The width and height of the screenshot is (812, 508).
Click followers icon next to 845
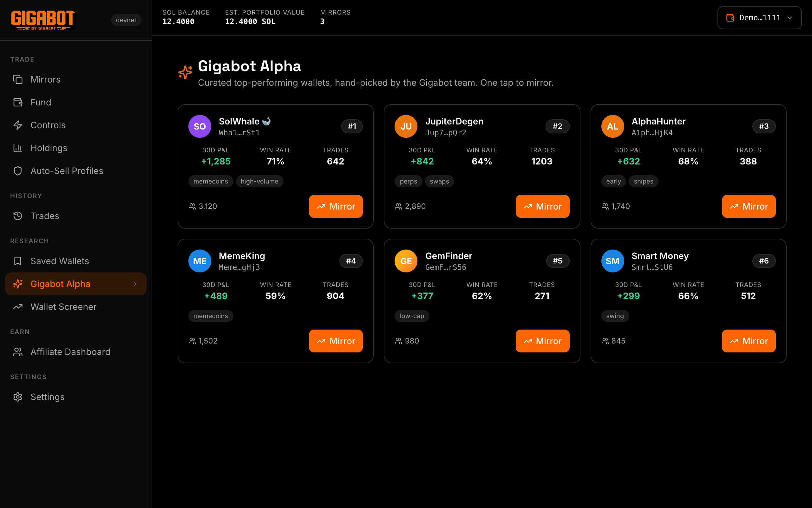pos(605,341)
